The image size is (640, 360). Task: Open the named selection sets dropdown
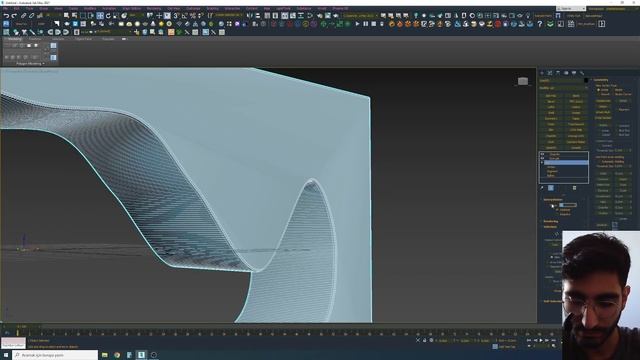tap(229, 16)
